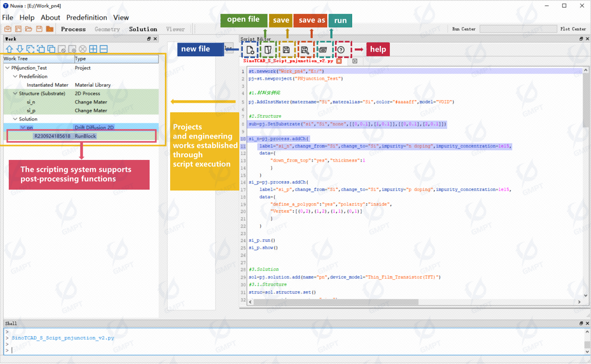This screenshot has width=591, height=364.
Task: Open the File menu
Action: coord(7,17)
